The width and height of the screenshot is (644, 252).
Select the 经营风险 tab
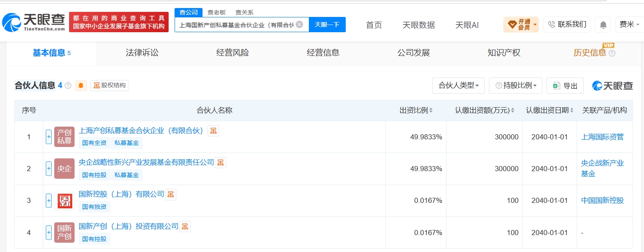click(233, 53)
